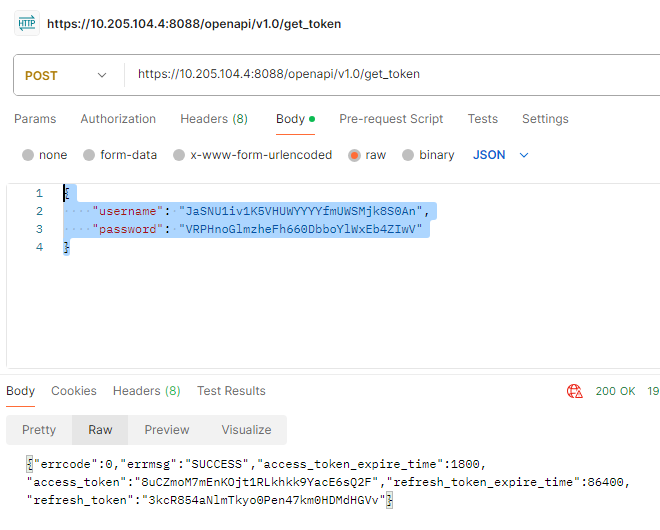The height and width of the screenshot is (530, 660).
Task: Open the request Settings tab
Action: point(545,119)
